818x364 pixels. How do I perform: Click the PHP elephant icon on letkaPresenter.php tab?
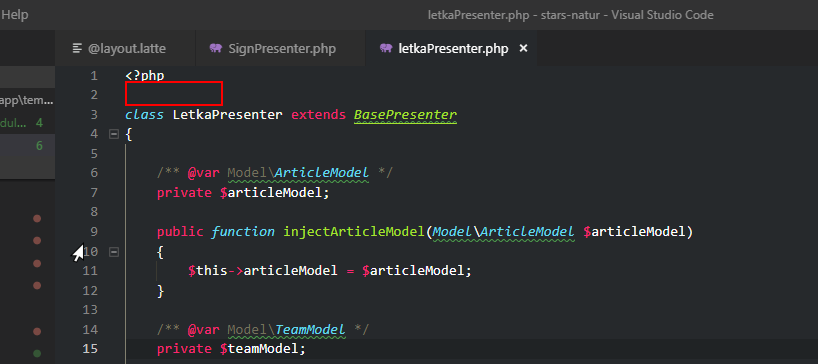click(386, 48)
